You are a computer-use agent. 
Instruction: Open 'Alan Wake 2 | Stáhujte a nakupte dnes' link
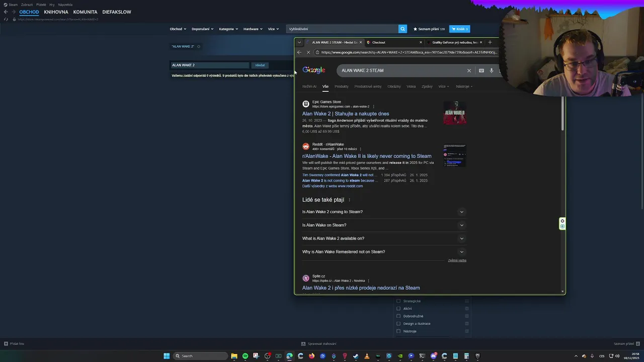pos(346,114)
